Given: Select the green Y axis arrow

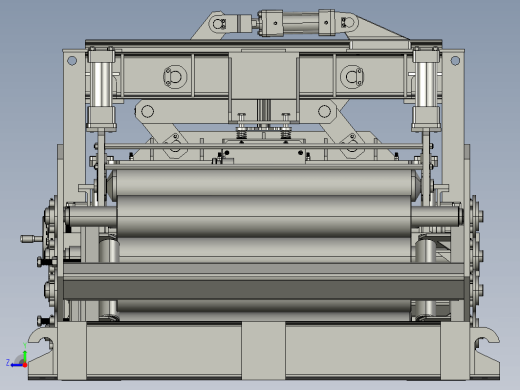Looking at the screenshot, I should click(25, 356).
